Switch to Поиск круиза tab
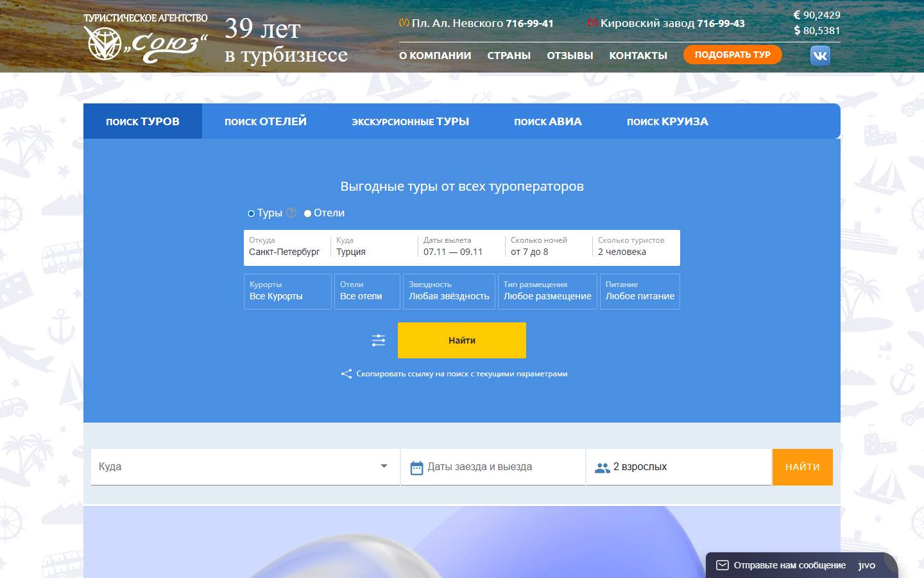 click(667, 121)
